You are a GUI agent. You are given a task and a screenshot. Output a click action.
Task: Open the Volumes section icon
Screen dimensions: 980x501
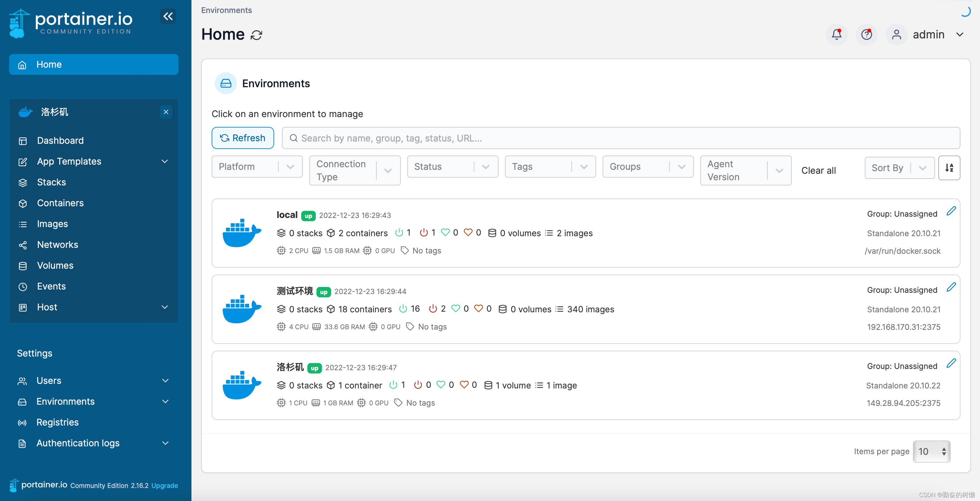pyautogui.click(x=23, y=266)
